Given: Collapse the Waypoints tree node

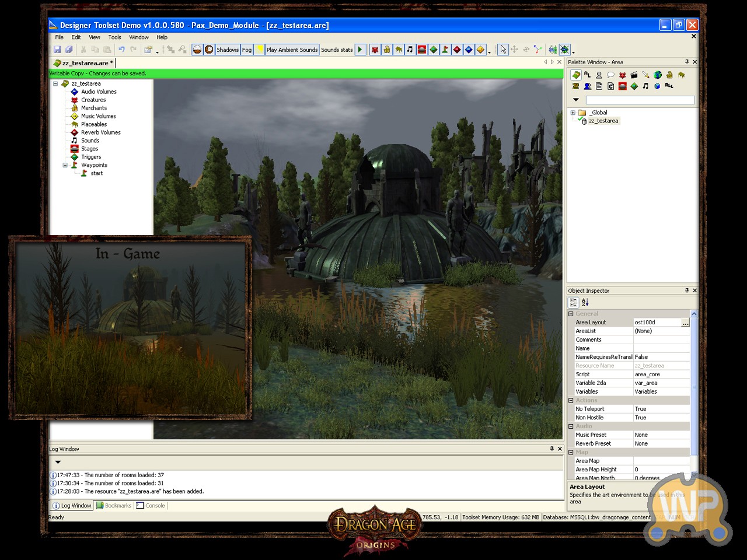Looking at the screenshot, I should [x=65, y=165].
